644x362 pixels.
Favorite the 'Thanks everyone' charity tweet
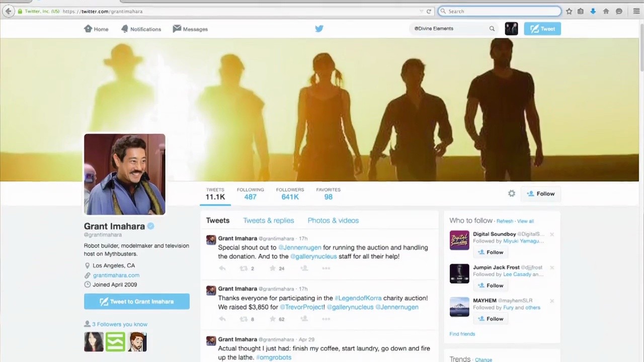tap(273, 319)
